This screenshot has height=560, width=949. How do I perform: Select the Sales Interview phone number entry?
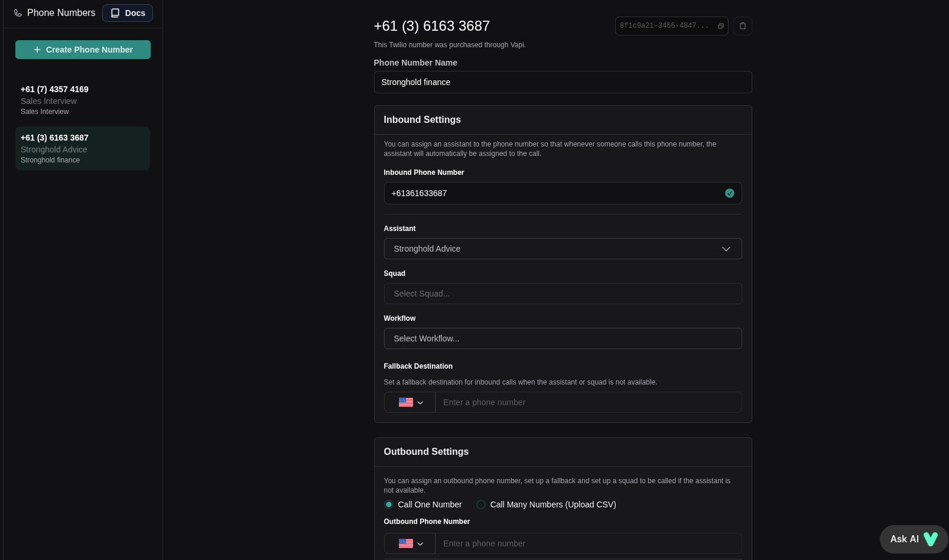point(83,100)
